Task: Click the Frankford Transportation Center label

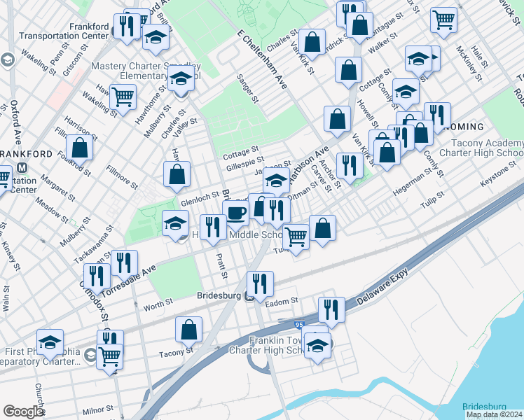Action: [64, 31]
